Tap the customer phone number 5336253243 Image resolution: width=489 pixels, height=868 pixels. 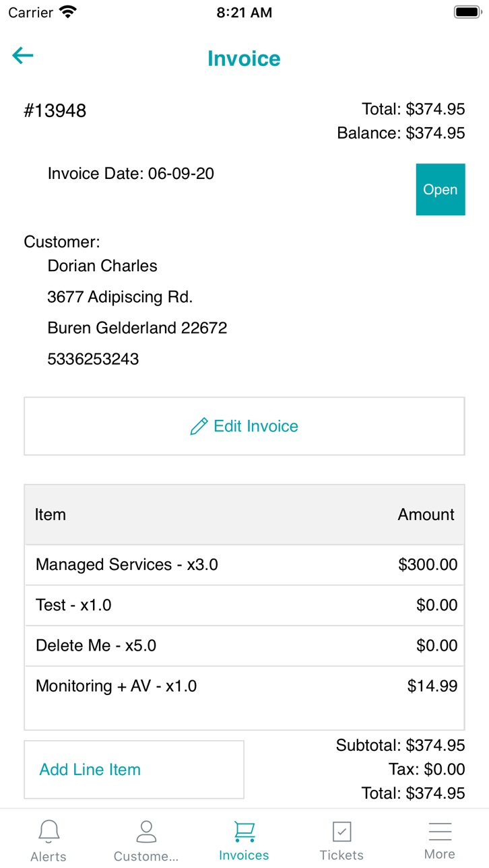tap(93, 359)
